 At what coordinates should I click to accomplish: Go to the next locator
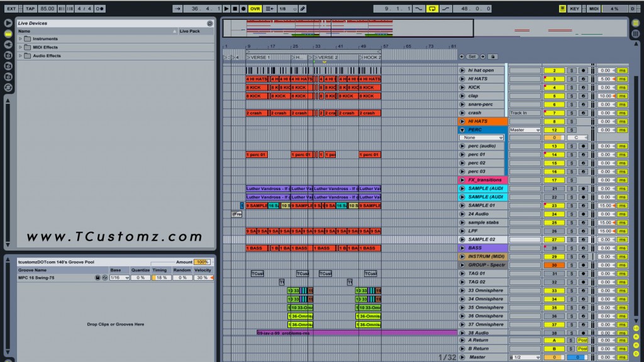483,57
